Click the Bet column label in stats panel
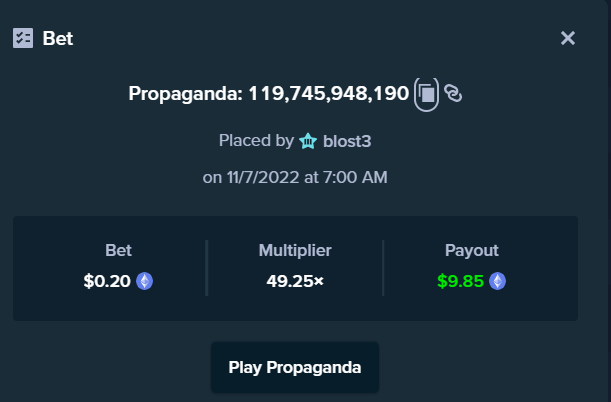The width and height of the screenshot is (611, 402). click(118, 250)
